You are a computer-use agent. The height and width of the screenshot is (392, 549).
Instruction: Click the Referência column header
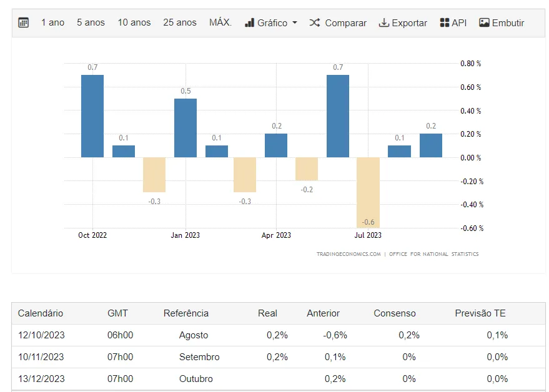(x=186, y=313)
